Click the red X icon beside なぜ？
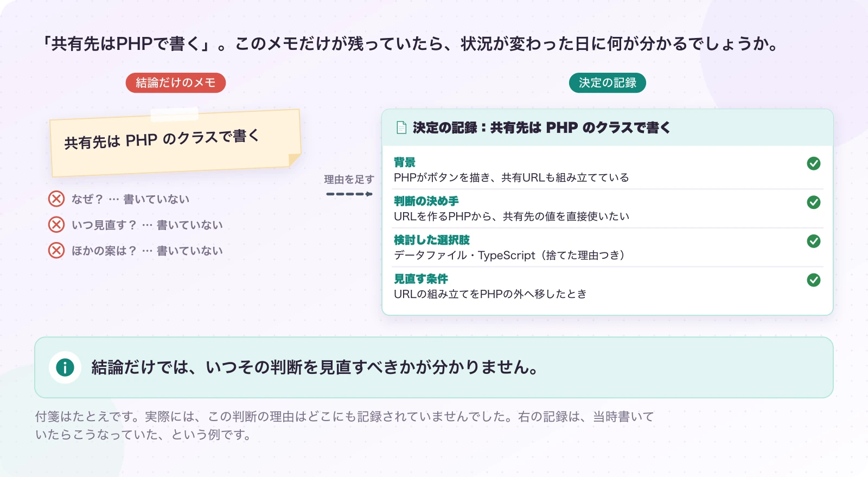This screenshot has height=477, width=868. click(x=56, y=199)
